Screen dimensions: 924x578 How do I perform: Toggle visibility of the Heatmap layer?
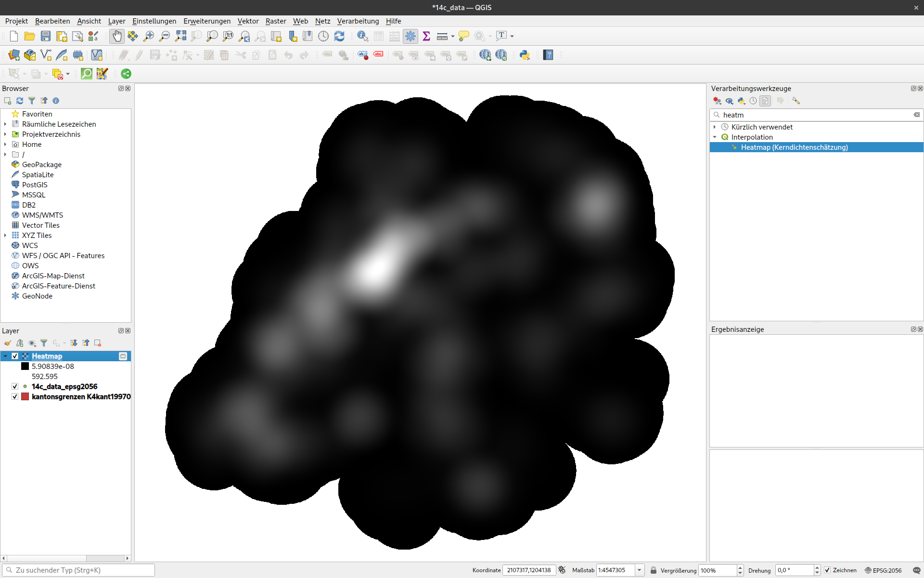[x=15, y=356]
